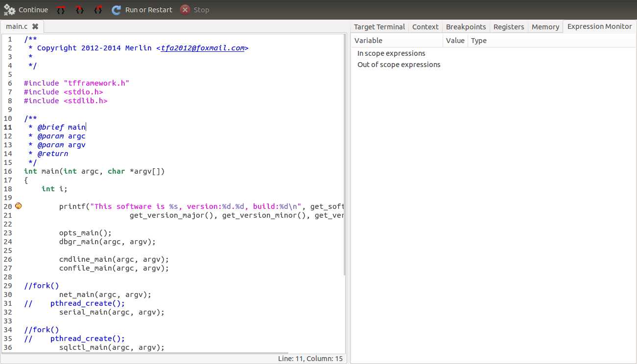Open the Breakpoints tab
This screenshot has width=637, height=364.
466,27
